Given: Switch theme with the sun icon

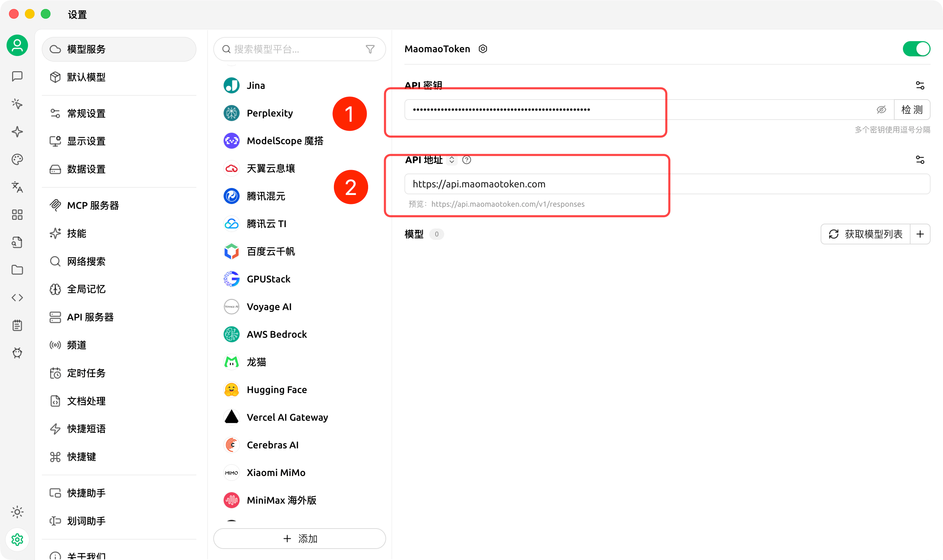Looking at the screenshot, I should click(x=17, y=512).
